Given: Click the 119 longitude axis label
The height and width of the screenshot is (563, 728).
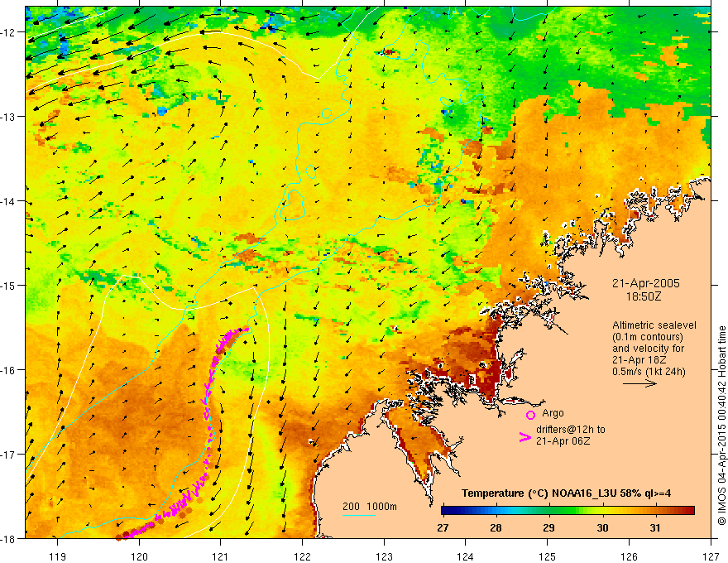Looking at the screenshot, I should pos(58,556).
